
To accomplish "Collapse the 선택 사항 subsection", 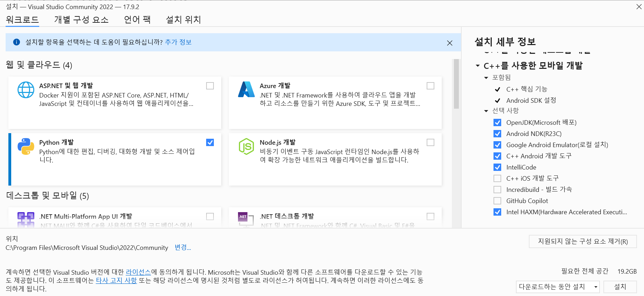I will coord(486,111).
